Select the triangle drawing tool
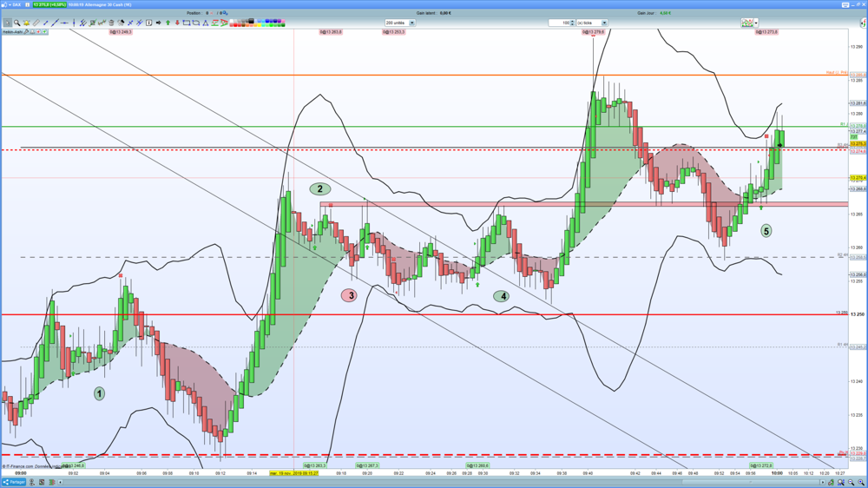 [x=206, y=23]
